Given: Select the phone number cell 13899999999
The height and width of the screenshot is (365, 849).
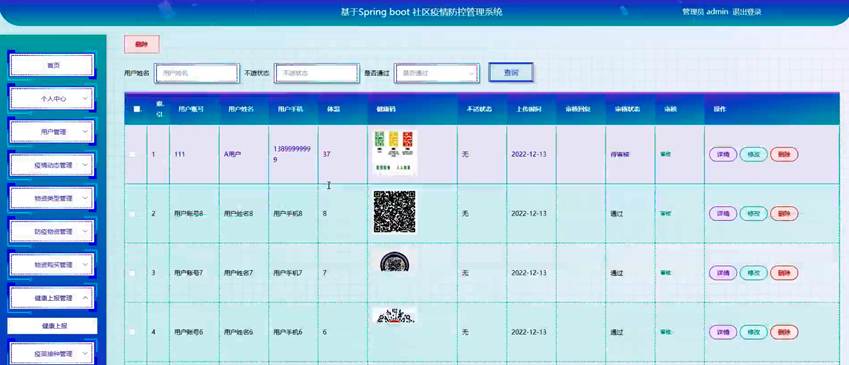Looking at the screenshot, I should (x=292, y=154).
